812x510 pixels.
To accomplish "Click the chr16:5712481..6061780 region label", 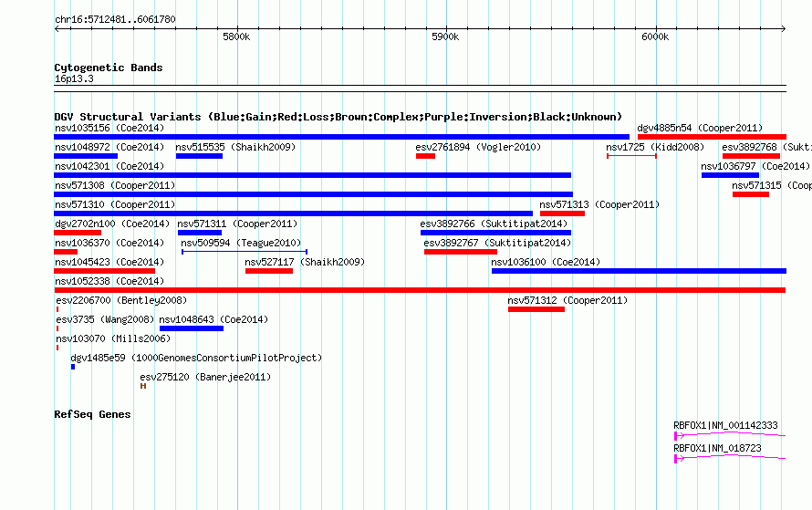I will click(x=115, y=20).
